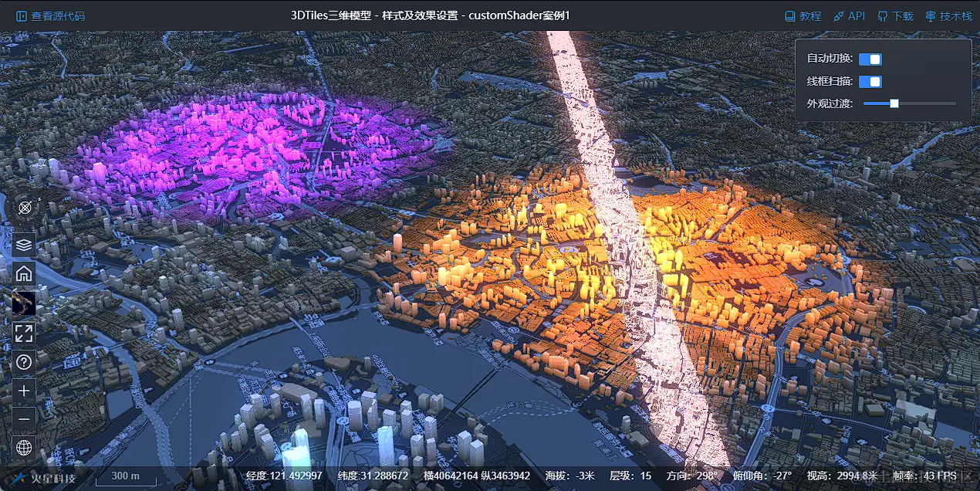
Task: Return to the home view
Action: (24, 273)
